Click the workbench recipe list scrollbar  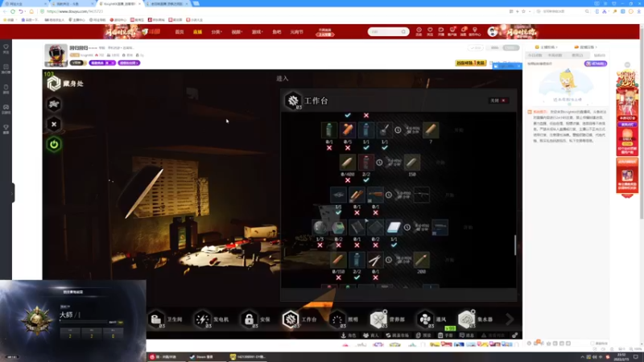tap(515, 245)
